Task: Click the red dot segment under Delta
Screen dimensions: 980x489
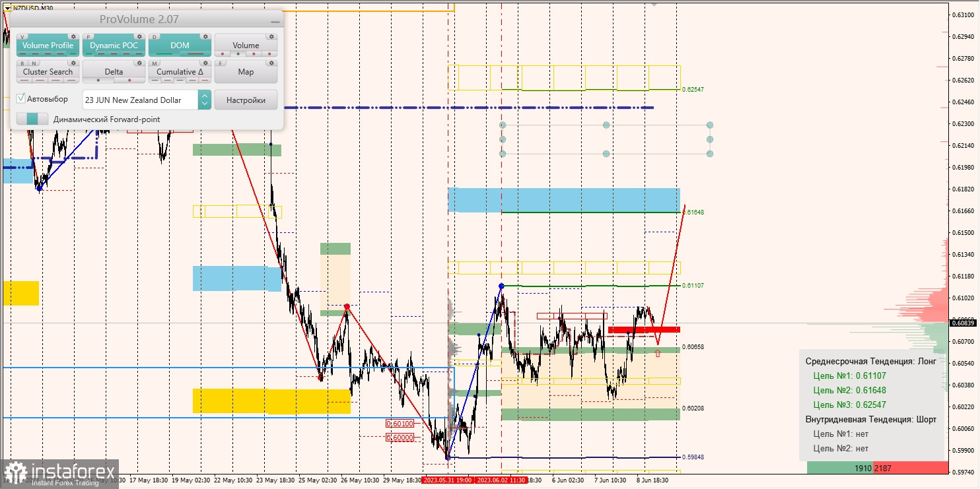Action: point(129,80)
